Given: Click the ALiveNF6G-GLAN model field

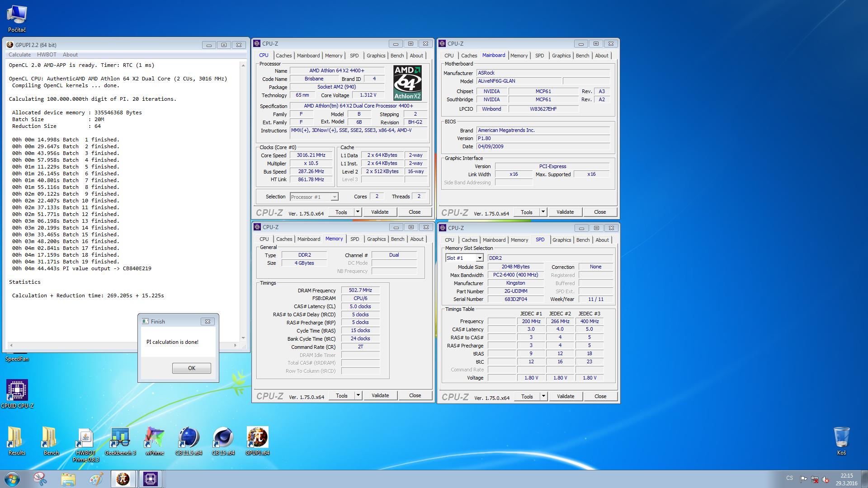Looking at the screenshot, I should [x=519, y=81].
